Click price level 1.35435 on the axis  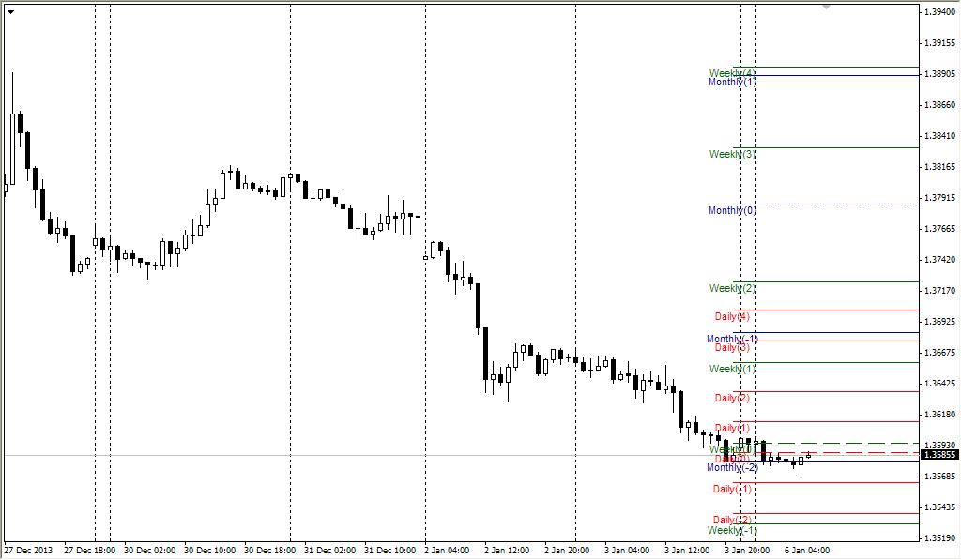point(939,507)
